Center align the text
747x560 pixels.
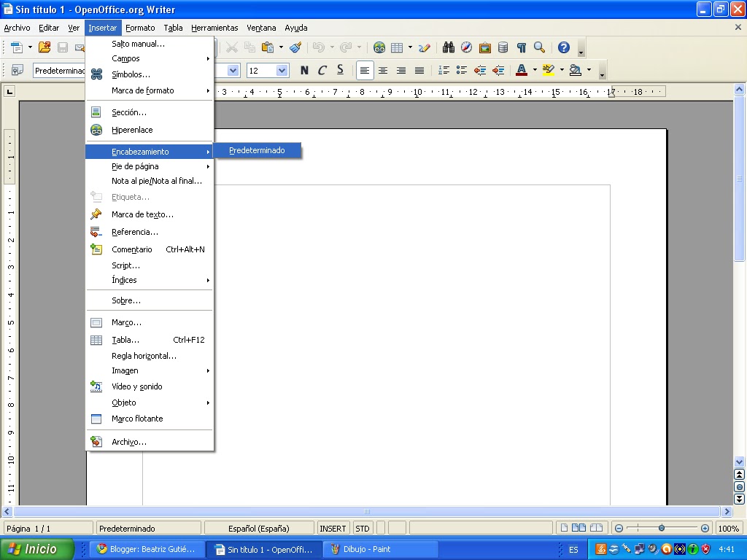[x=382, y=71]
